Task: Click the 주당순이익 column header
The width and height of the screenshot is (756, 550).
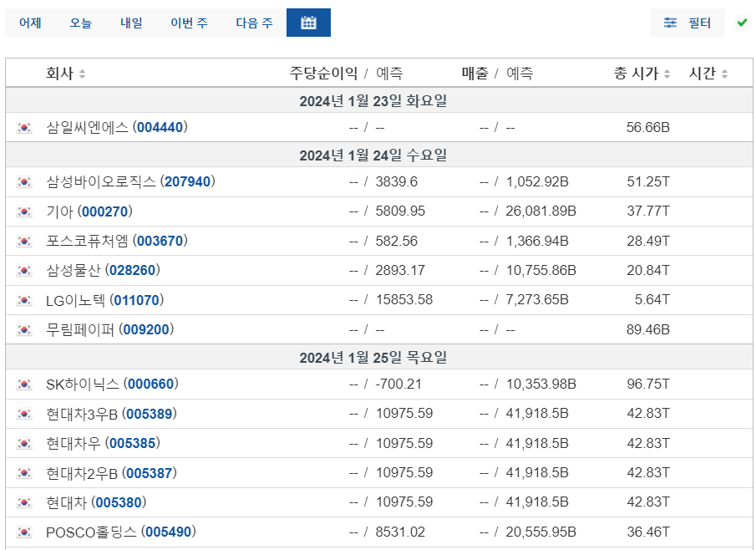Action: point(323,74)
